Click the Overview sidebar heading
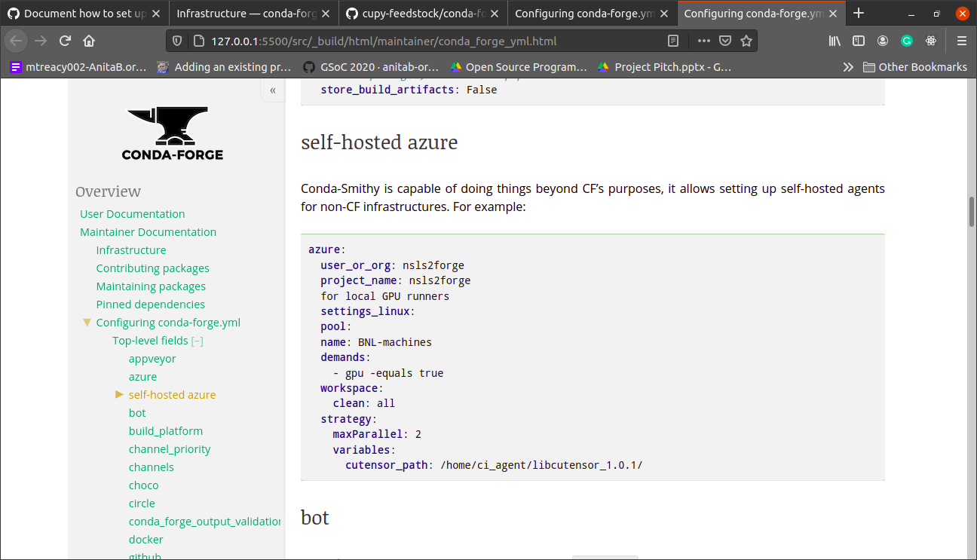 click(x=109, y=191)
